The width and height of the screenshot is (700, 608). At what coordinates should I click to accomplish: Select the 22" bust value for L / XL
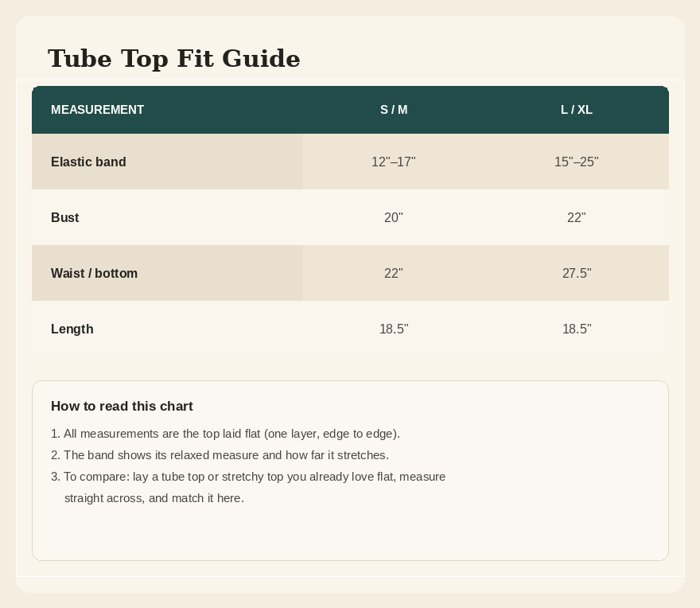(577, 217)
